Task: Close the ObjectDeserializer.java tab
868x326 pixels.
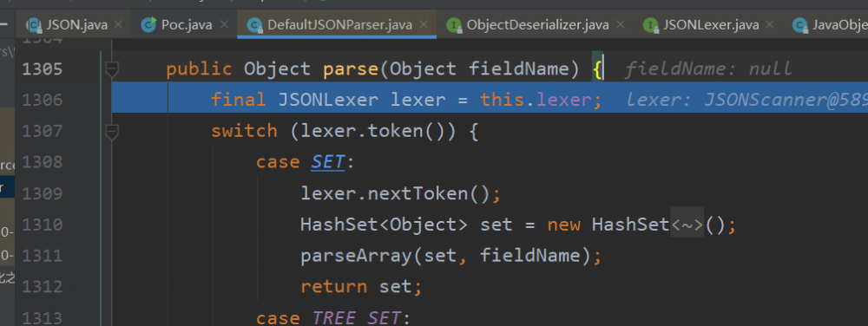Action: coord(621,25)
